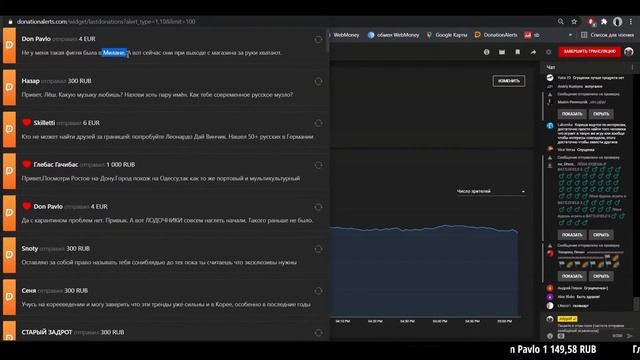The height and width of the screenshot is (360, 640).
Task: Expand the bookmarks bar overflow arrow
Action: coord(570,35)
